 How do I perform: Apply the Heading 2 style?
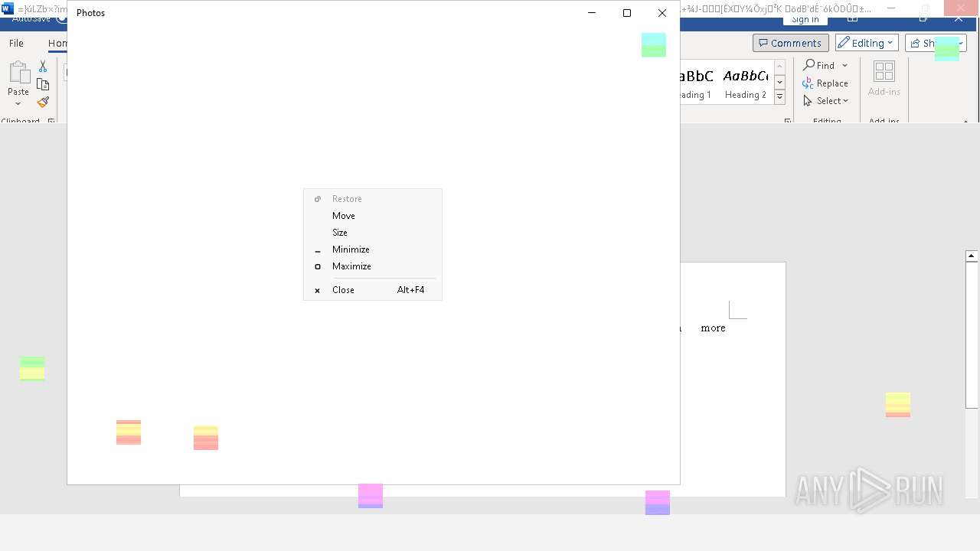745,82
